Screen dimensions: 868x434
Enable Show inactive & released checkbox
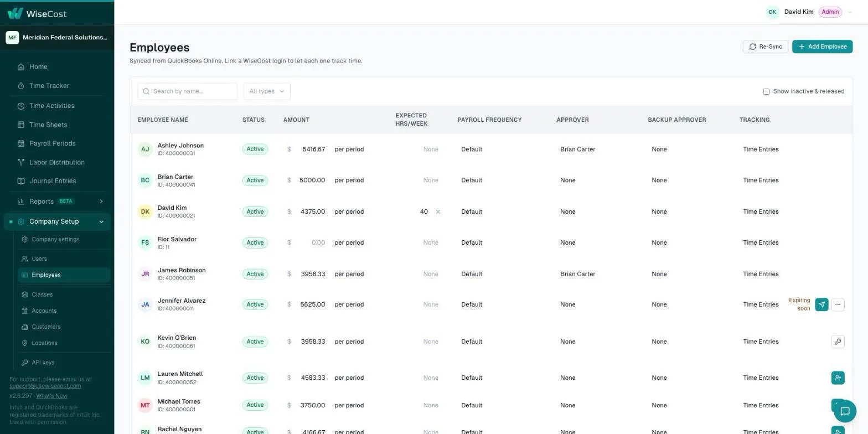(766, 92)
